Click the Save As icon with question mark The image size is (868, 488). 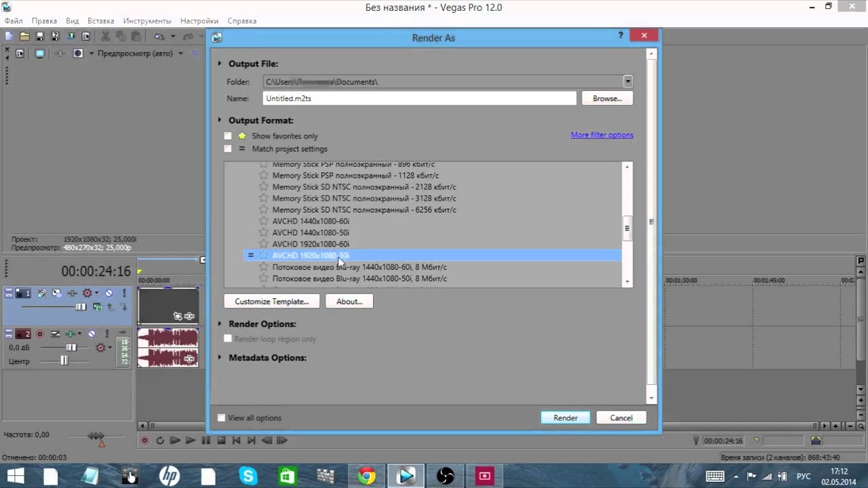(55, 36)
